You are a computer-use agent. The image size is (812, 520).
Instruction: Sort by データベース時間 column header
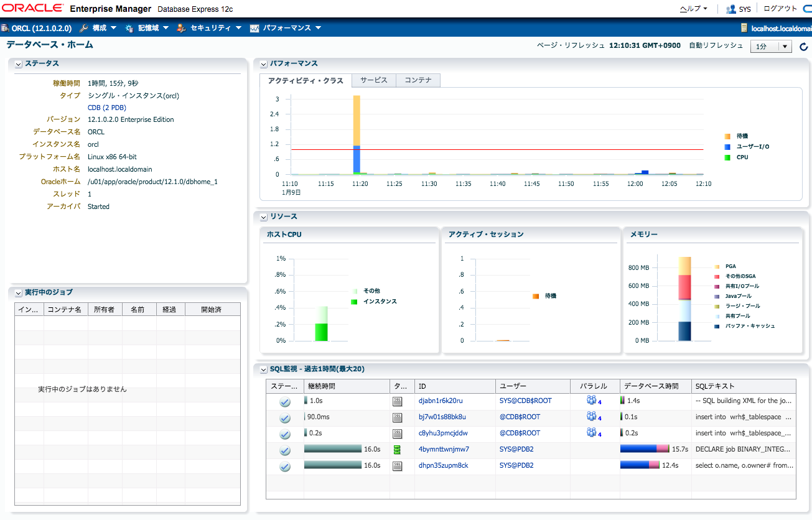(656, 386)
